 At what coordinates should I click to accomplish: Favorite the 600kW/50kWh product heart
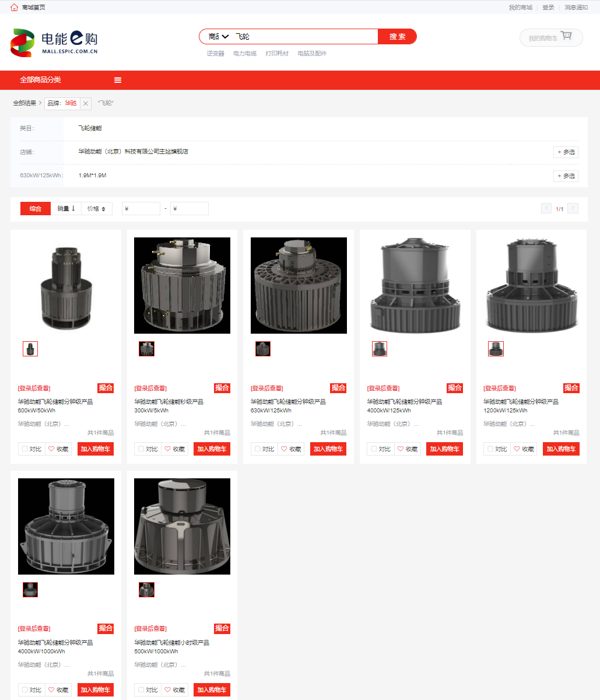[x=51, y=449]
